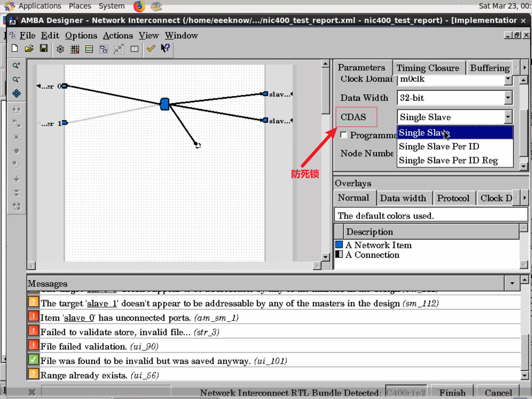532x399 pixels.
Task: Click the greyed switch cross tool in sidebar
Action: coord(16,137)
